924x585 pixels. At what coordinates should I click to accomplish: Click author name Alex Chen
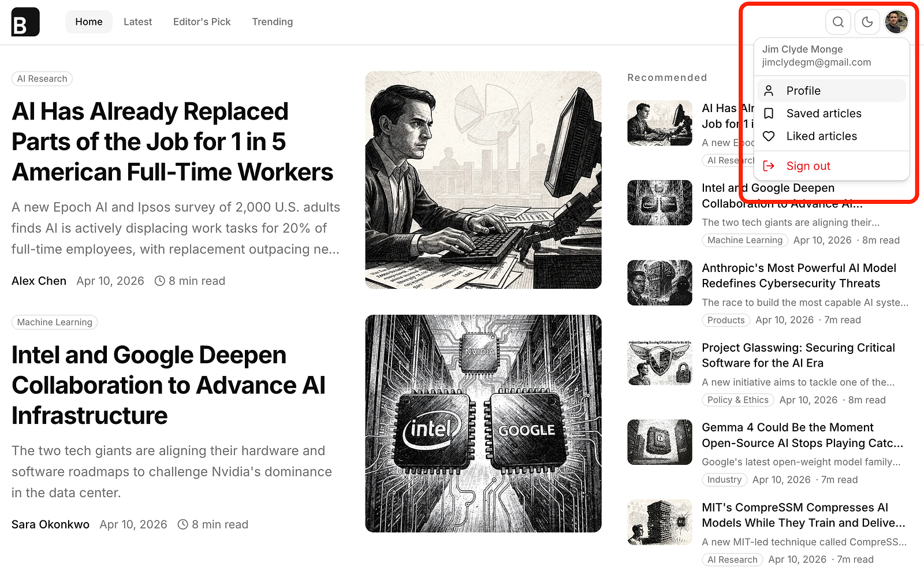(x=39, y=281)
